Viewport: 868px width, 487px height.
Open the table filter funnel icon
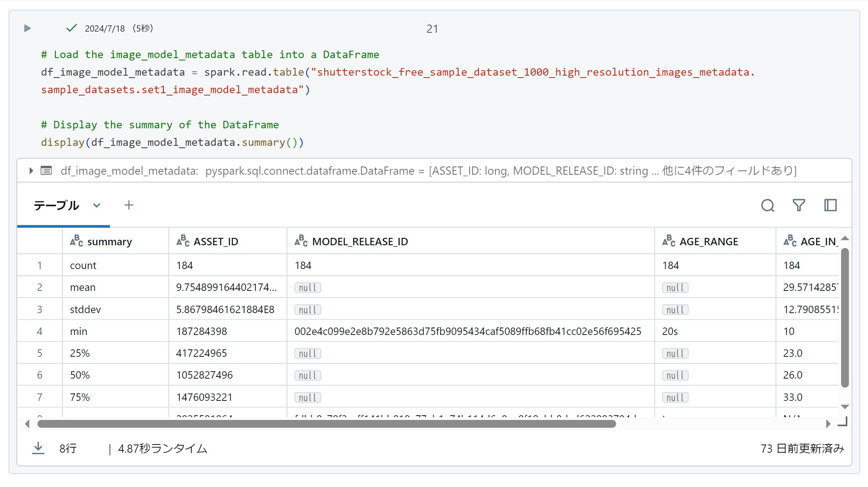(799, 205)
